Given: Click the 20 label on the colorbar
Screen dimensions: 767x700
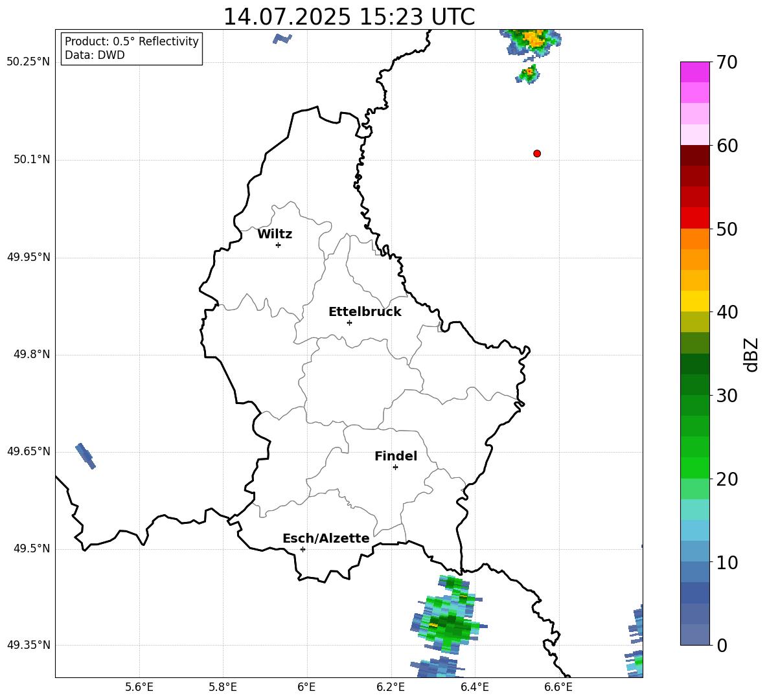Looking at the screenshot, I should coord(727,479).
